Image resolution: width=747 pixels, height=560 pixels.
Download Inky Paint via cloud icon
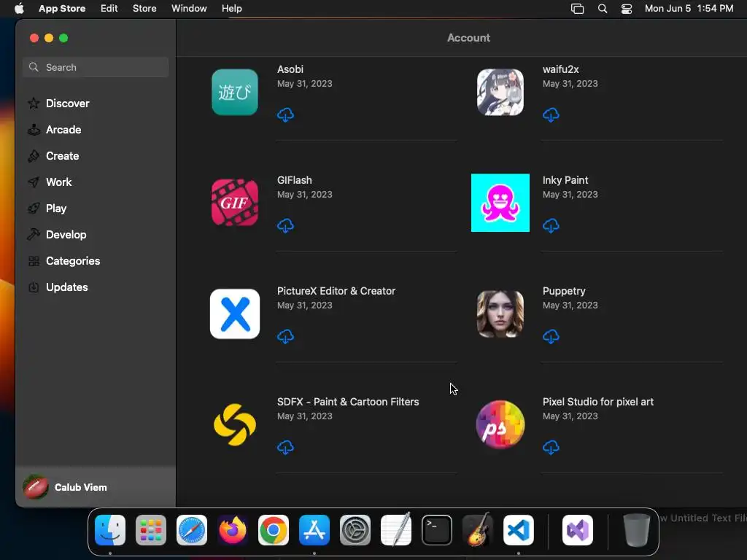[551, 226]
